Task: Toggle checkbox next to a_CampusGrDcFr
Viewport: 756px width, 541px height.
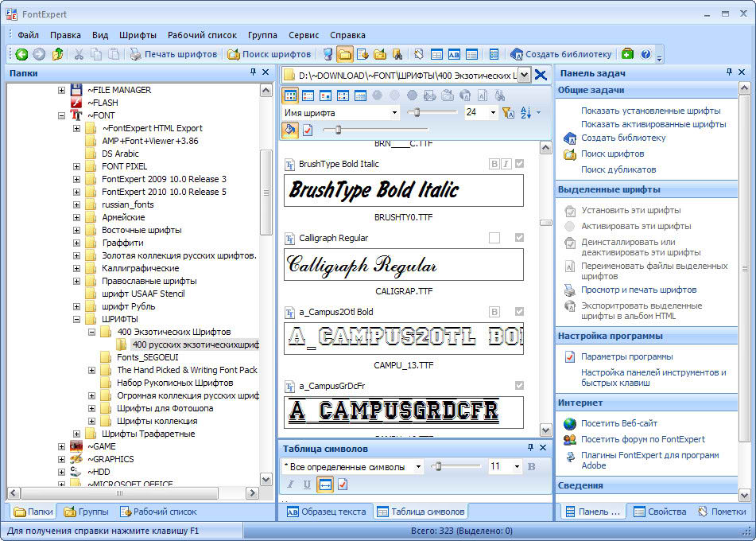Action: pyautogui.click(x=519, y=385)
